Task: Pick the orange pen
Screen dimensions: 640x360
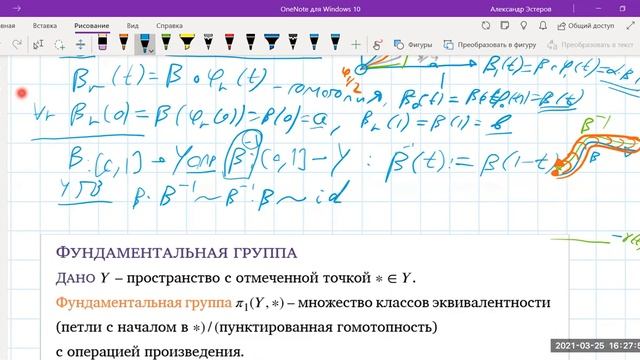Action: pos(123,43)
